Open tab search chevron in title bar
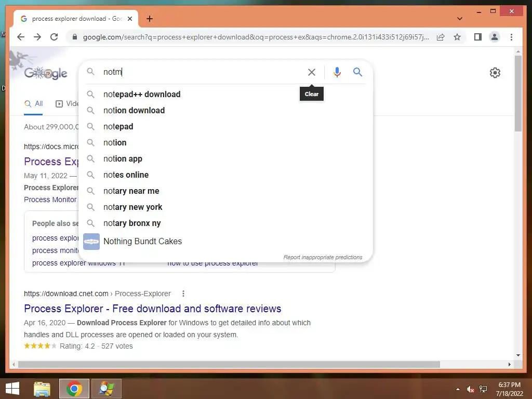The height and width of the screenshot is (399, 532). pyautogui.click(x=459, y=19)
